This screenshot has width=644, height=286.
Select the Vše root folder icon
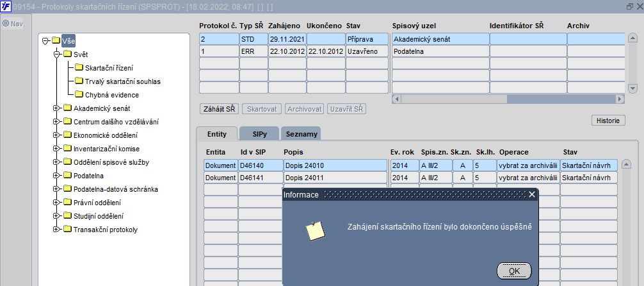point(56,41)
